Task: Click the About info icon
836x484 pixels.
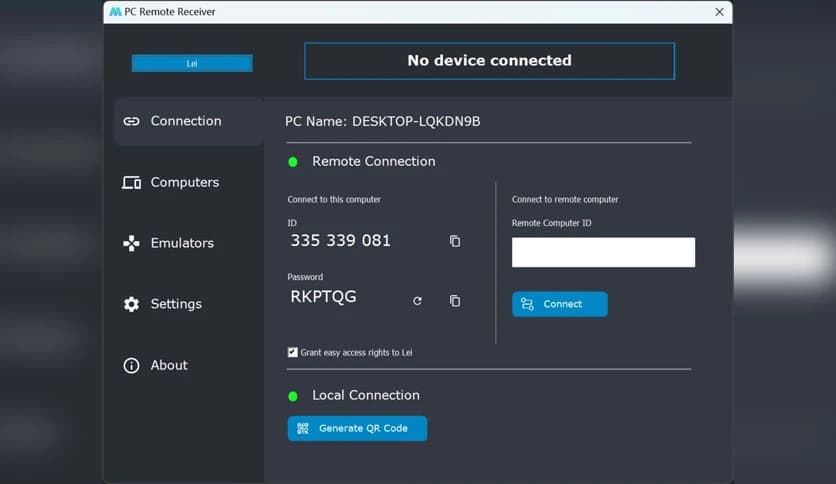Action: tap(131, 366)
